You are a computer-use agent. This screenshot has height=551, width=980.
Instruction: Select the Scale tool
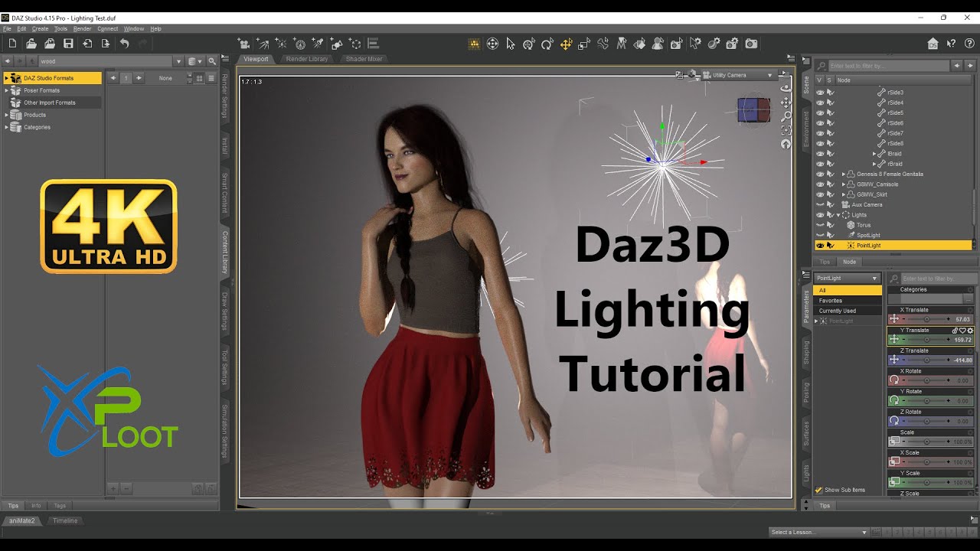pyautogui.click(x=585, y=44)
